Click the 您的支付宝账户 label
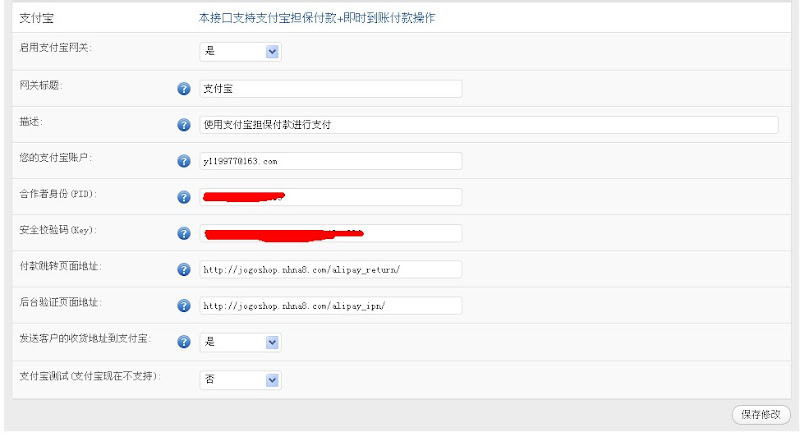The image size is (800, 437). (56, 158)
